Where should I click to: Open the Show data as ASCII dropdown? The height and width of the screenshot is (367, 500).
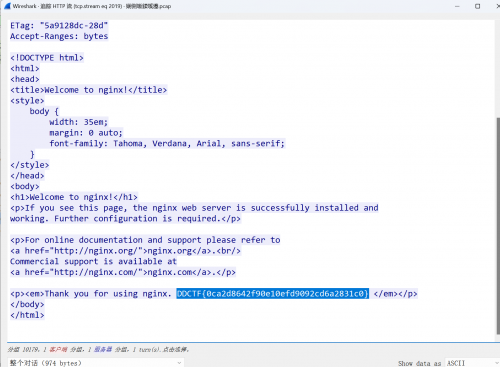(472, 363)
